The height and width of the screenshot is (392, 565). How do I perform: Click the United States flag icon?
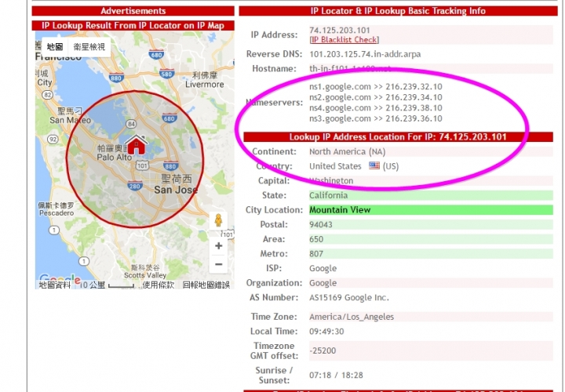374,165
